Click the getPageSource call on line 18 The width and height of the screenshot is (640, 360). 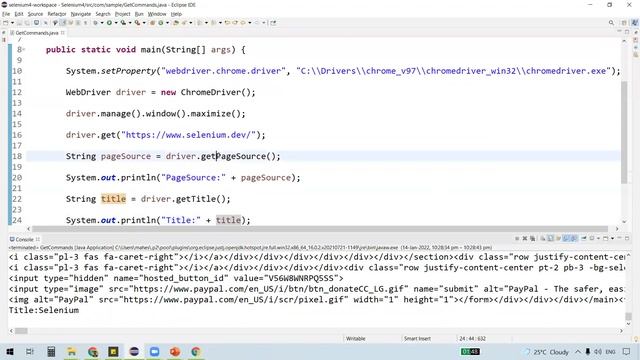coord(240,156)
